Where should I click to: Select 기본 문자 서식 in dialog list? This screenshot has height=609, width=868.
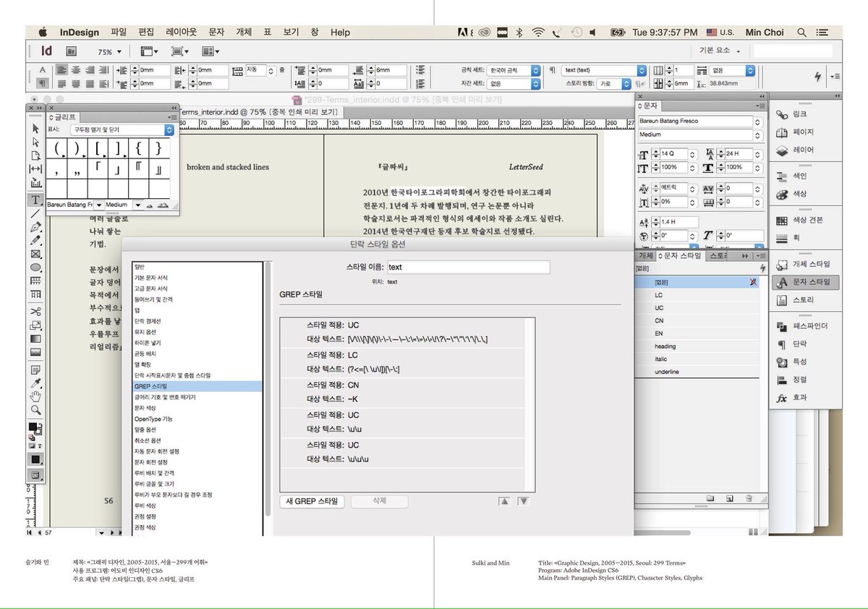(x=197, y=278)
